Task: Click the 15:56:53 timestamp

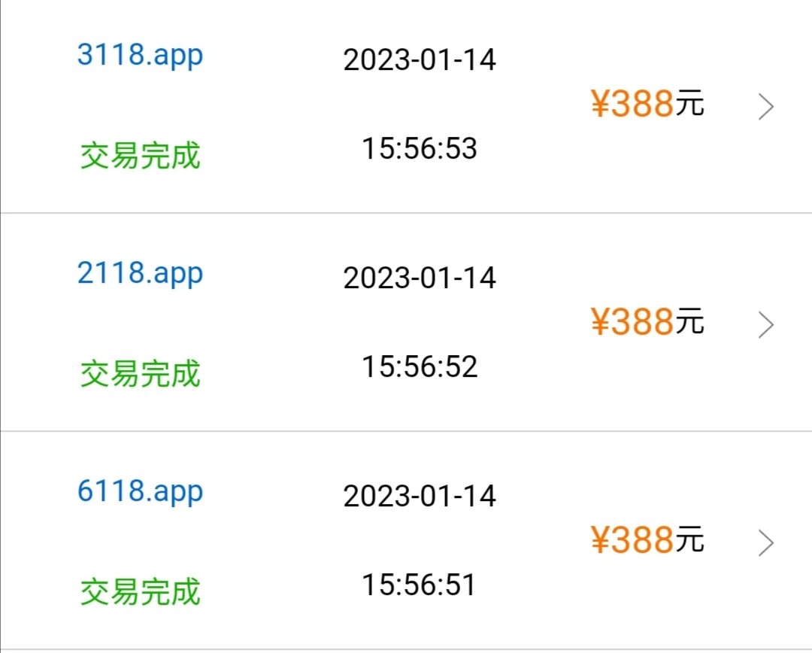Action: coord(420,148)
